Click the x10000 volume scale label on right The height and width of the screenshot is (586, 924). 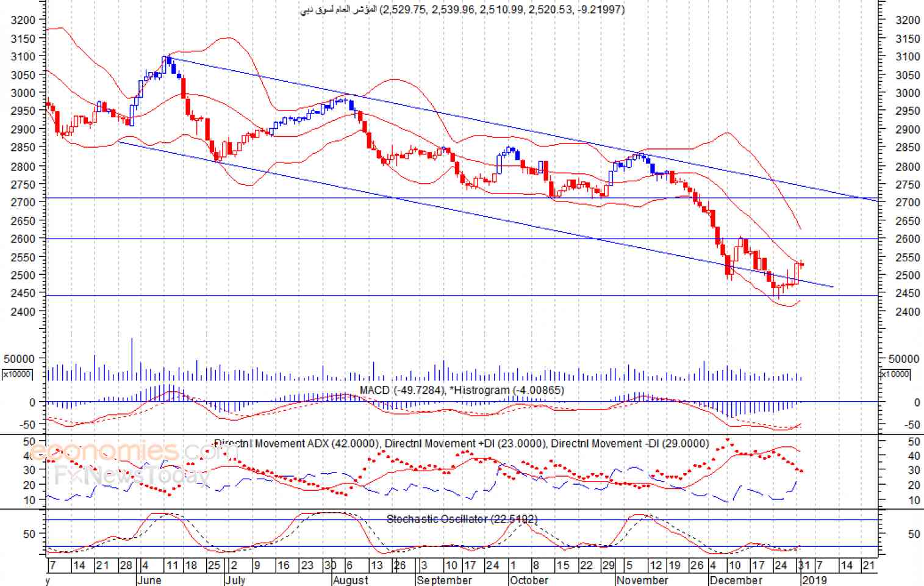(x=895, y=374)
